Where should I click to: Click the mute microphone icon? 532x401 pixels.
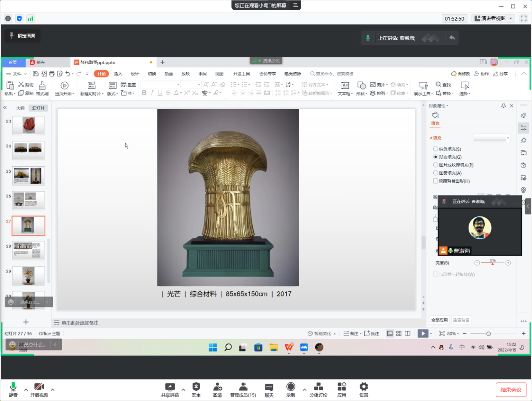tap(13, 387)
